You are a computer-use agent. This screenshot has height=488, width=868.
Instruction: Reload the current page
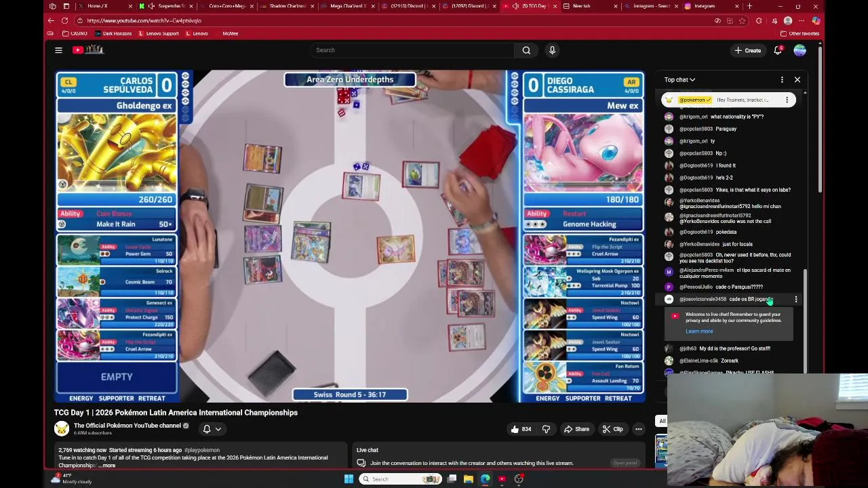coord(64,20)
